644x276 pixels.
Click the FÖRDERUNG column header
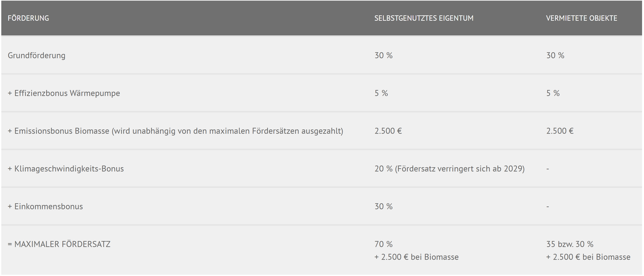tap(28, 18)
